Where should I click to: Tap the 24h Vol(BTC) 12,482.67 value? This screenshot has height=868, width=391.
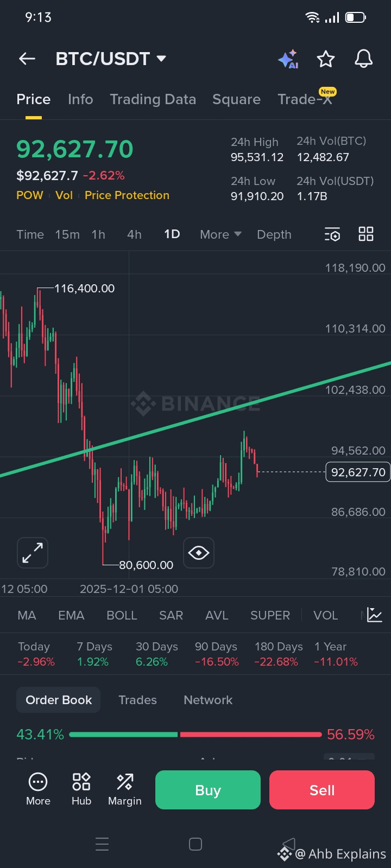323,157
